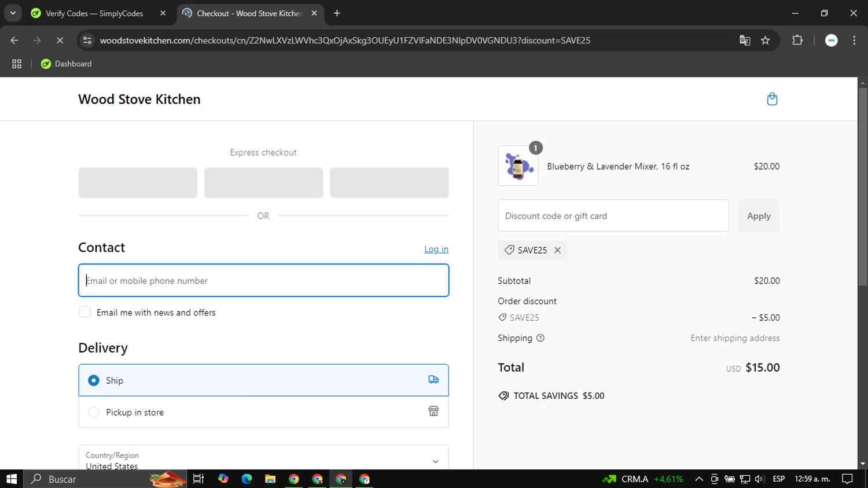Check Email me with news and offers
Image resolution: width=868 pixels, height=488 pixels.
point(85,312)
